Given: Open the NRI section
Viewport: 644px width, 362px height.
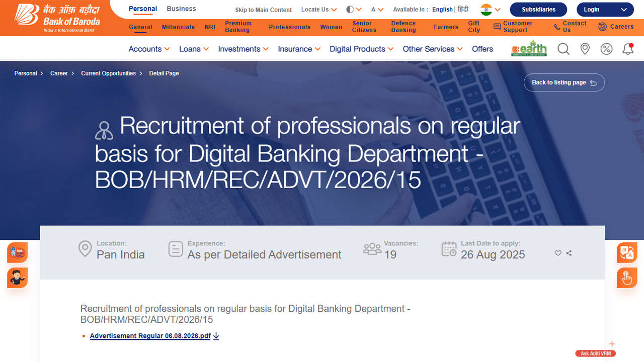Looking at the screenshot, I should pyautogui.click(x=210, y=27).
